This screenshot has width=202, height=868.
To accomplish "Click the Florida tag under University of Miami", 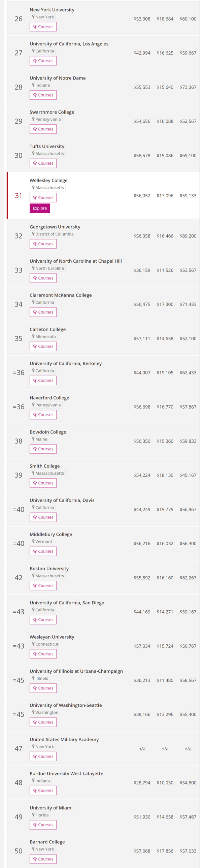I will [42, 815].
